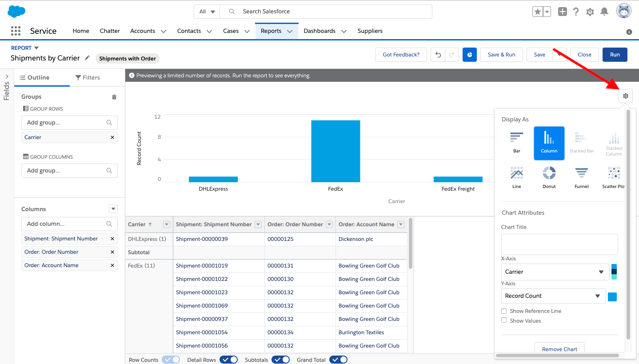The height and width of the screenshot is (364, 639).
Task: Click the Remove Chart button
Action: tap(559, 349)
